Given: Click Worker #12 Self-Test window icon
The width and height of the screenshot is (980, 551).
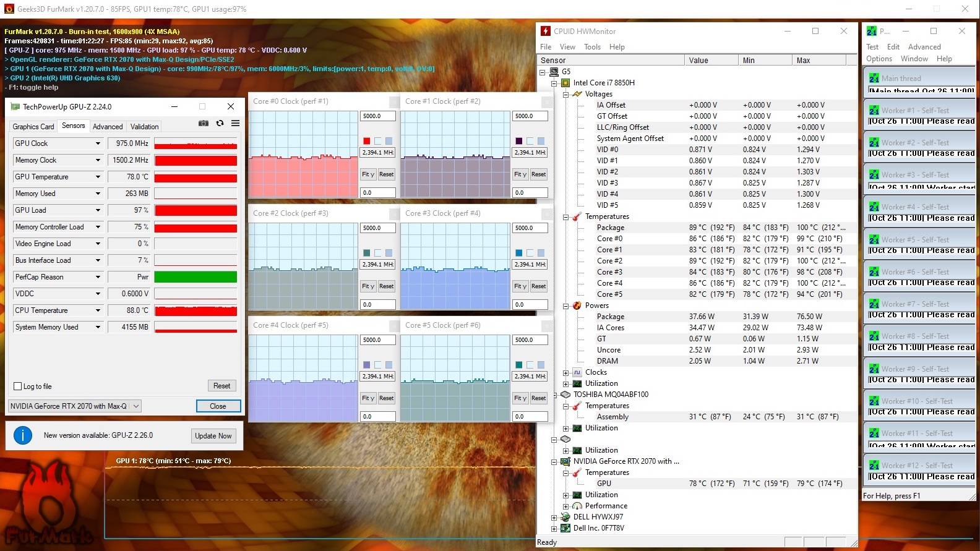Looking at the screenshot, I should [x=874, y=466].
